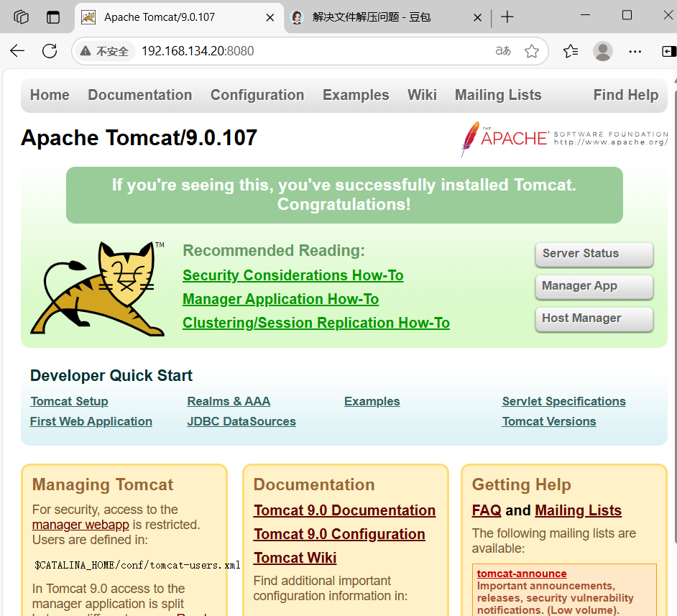677x616 pixels.
Task: Click the Manager App button
Action: click(x=594, y=287)
